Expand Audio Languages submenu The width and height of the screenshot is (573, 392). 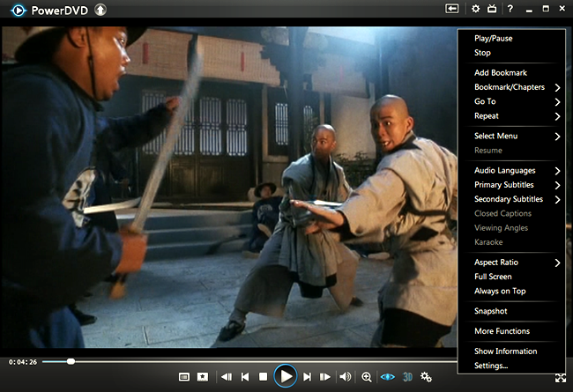pyautogui.click(x=511, y=170)
